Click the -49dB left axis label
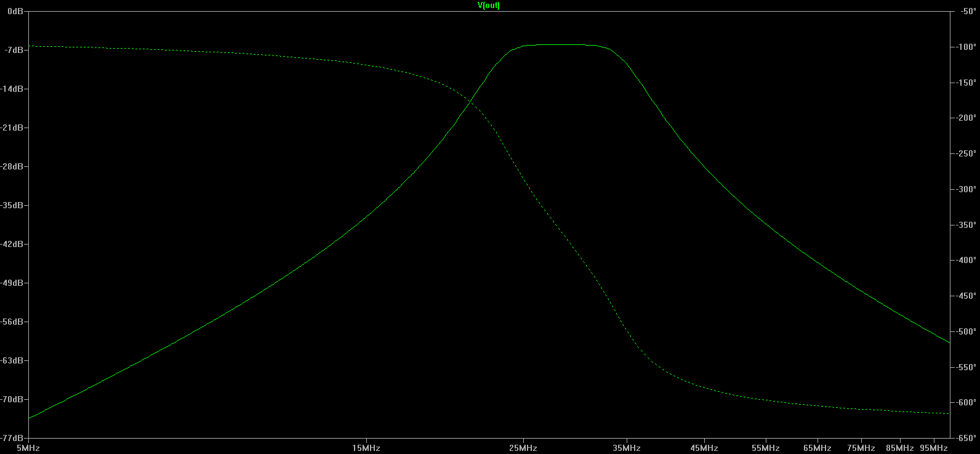980x454 pixels. pyautogui.click(x=12, y=283)
